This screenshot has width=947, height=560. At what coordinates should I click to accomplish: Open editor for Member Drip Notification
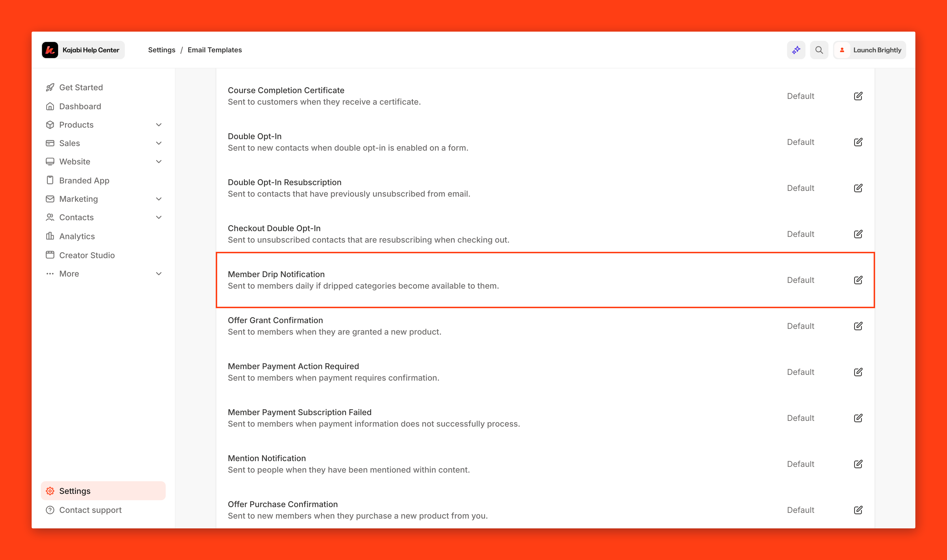(858, 280)
